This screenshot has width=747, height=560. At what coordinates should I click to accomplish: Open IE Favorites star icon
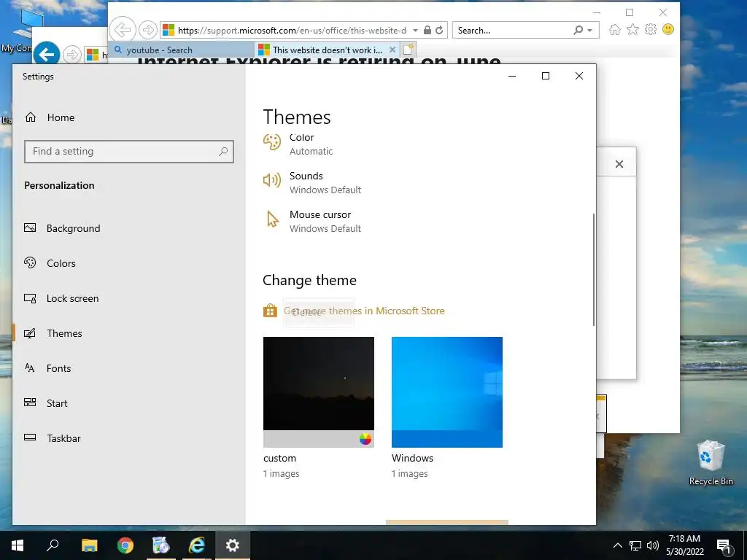coord(632,30)
